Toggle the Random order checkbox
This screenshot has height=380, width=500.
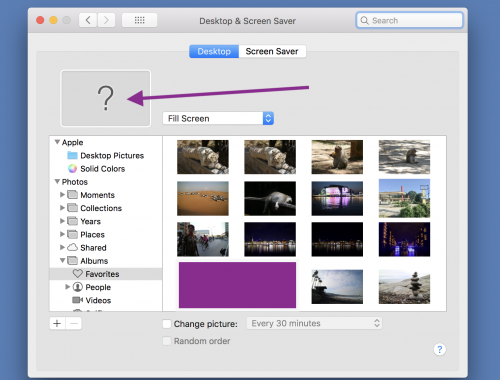pos(167,341)
